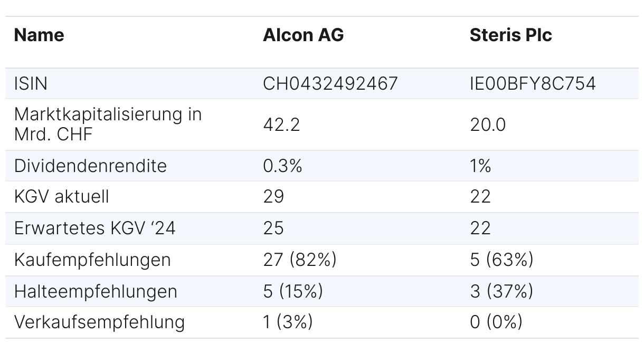The image size is (644, 344).
Task: Select Steris 3 (37%) Halteempfehlungen cell
Action: pos(501,291)
